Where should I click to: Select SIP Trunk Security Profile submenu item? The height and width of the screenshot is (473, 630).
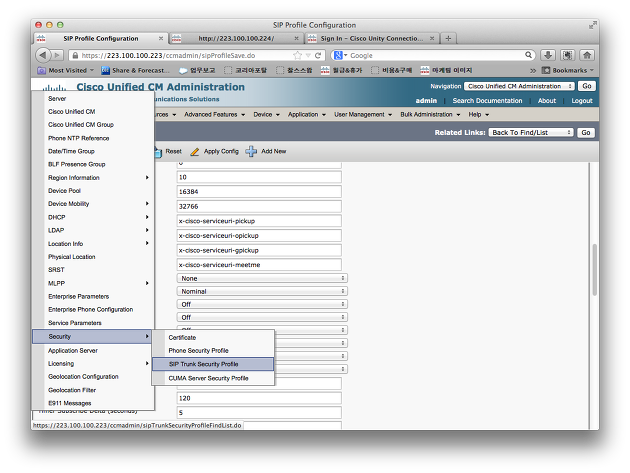(x=213, y=364)
